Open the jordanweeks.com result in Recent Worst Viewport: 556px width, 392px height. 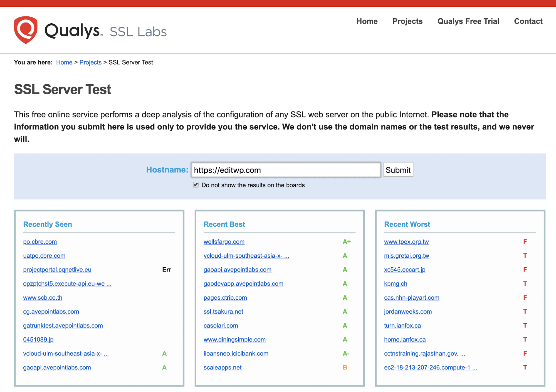pos(408,312)
